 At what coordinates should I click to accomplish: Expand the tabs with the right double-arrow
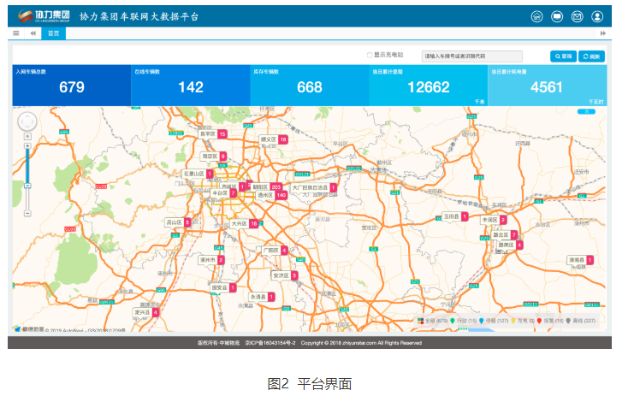pyautogui.click(x=603, y=33)
